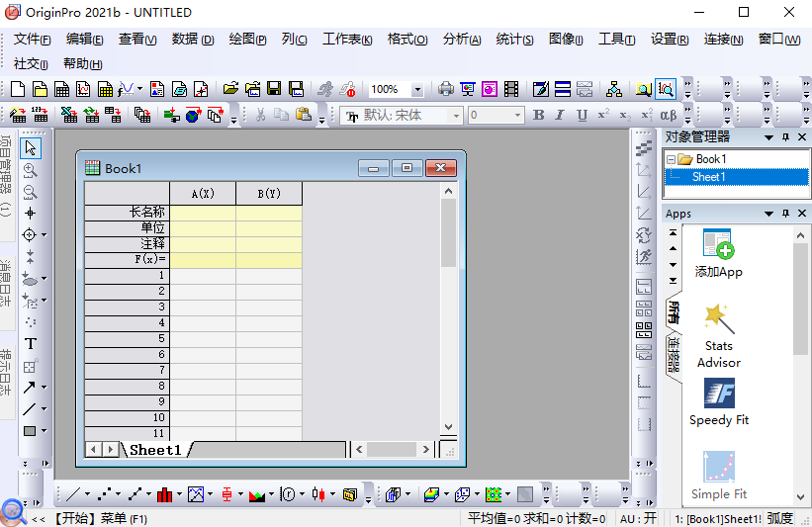Toggle Bold text formatting

[x=539, y=115]
